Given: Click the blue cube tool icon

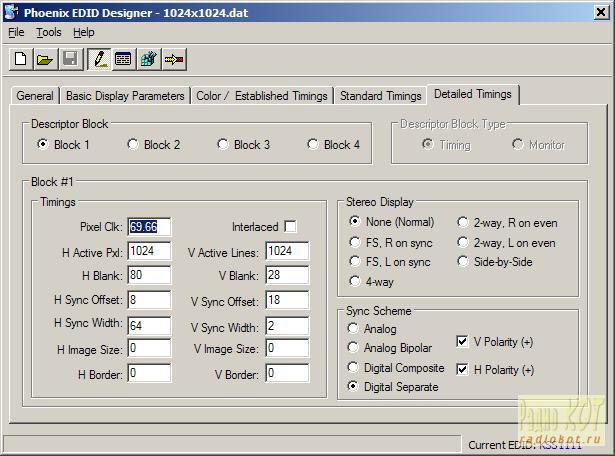Looking at the screenshot, I should tap(149, 59).
